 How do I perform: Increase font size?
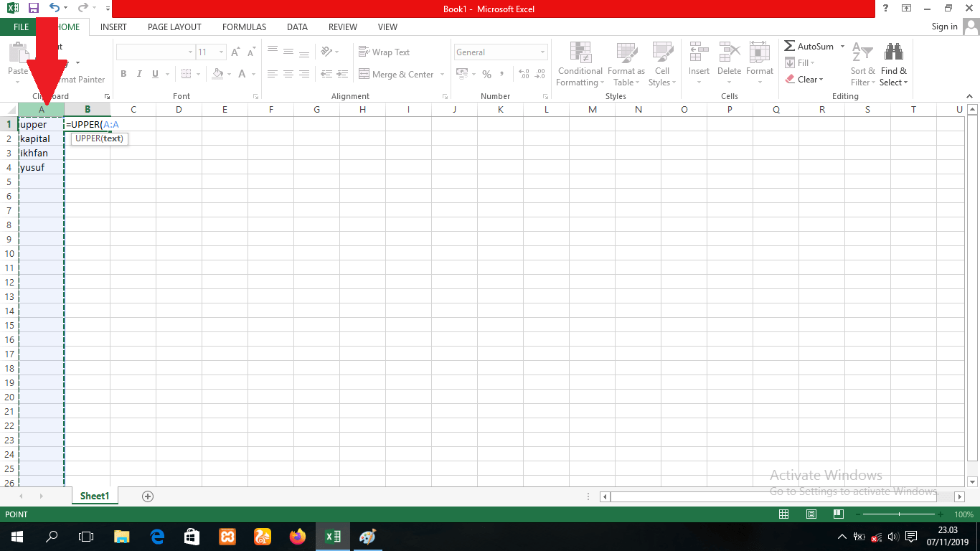tap(236, 52)
